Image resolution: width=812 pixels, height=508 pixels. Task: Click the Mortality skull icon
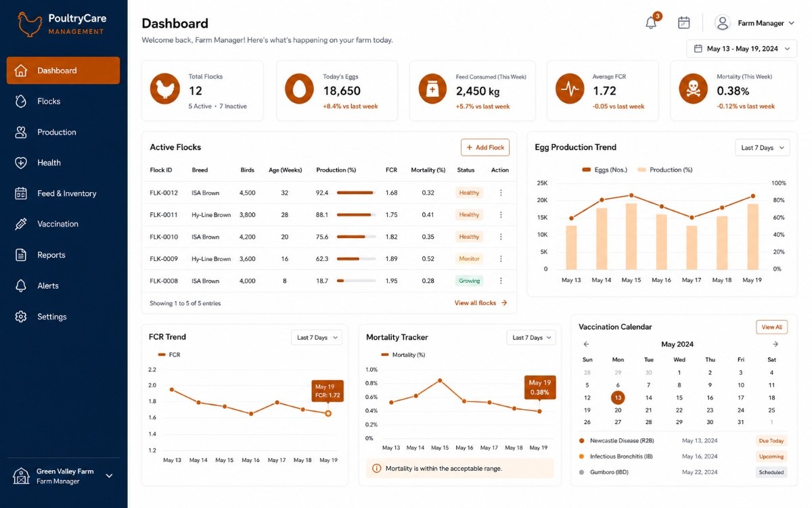(x=694, y=89)
